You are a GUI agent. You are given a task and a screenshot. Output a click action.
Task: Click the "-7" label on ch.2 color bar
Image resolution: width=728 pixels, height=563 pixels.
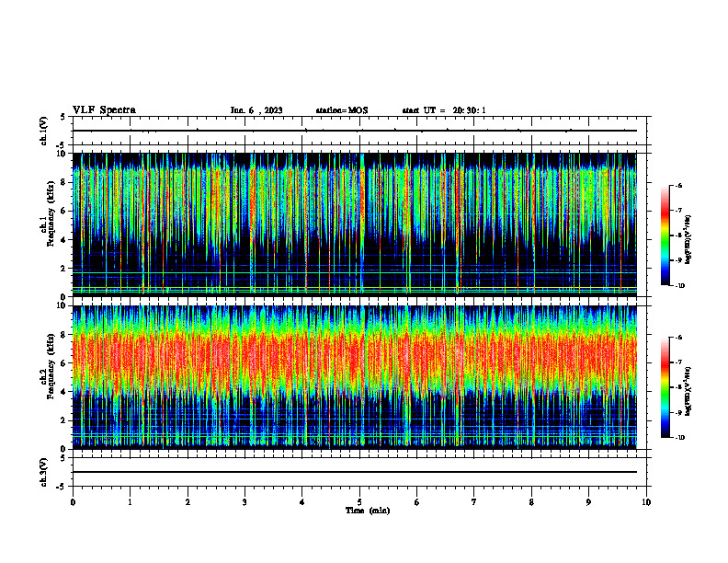[x=679, y=362]
